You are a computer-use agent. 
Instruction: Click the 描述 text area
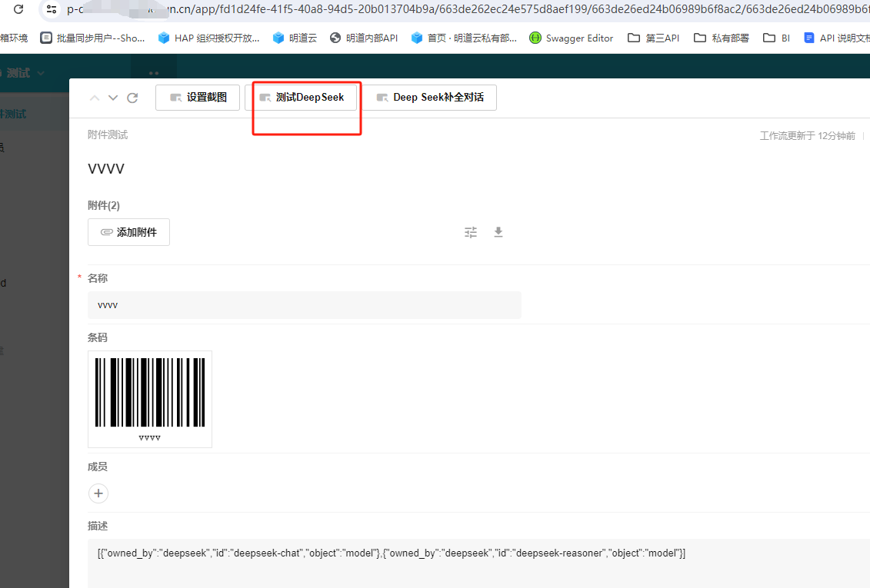click(x=478, y=563)
